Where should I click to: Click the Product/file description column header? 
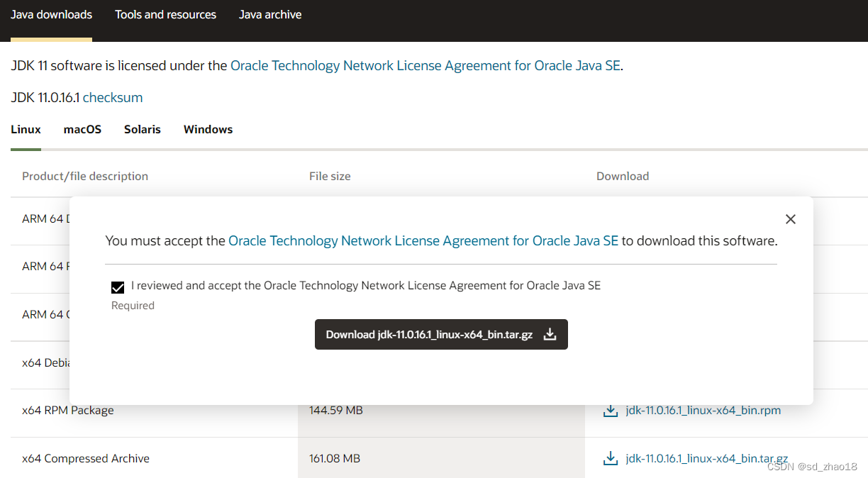coord(85,177)
